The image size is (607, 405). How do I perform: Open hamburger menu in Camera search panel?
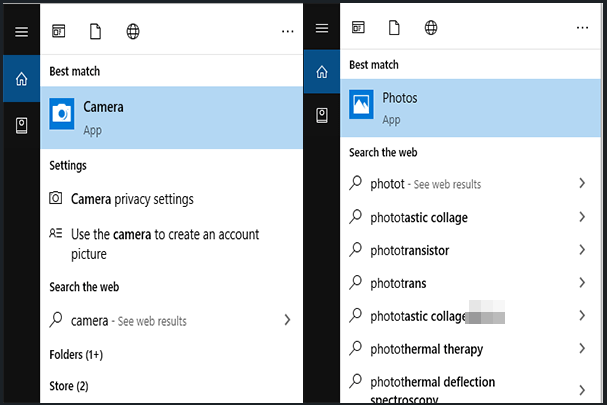(21, 32)
